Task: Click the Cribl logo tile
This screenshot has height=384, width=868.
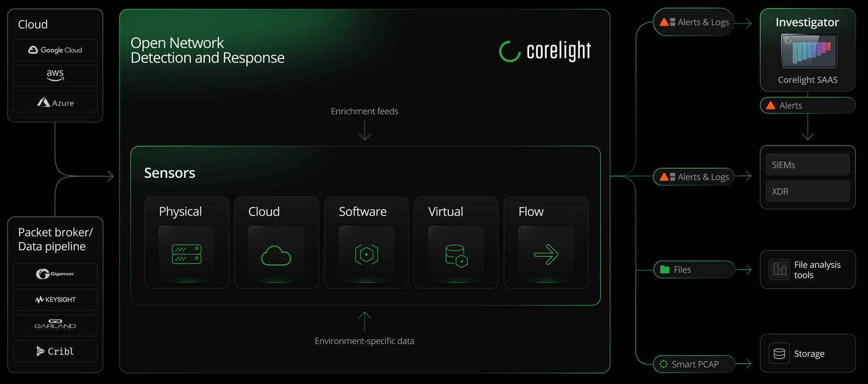Action: pyautogui.click(x=55, y=351)
